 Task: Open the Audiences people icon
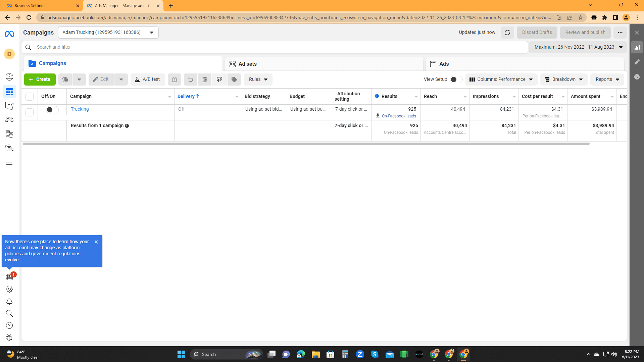coord(9,120)
